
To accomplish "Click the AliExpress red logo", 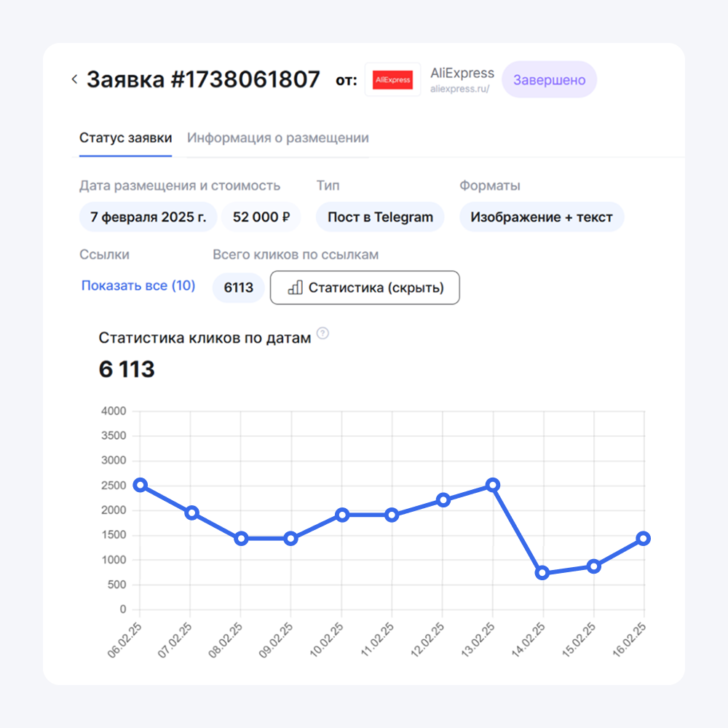I will (392, 79).
